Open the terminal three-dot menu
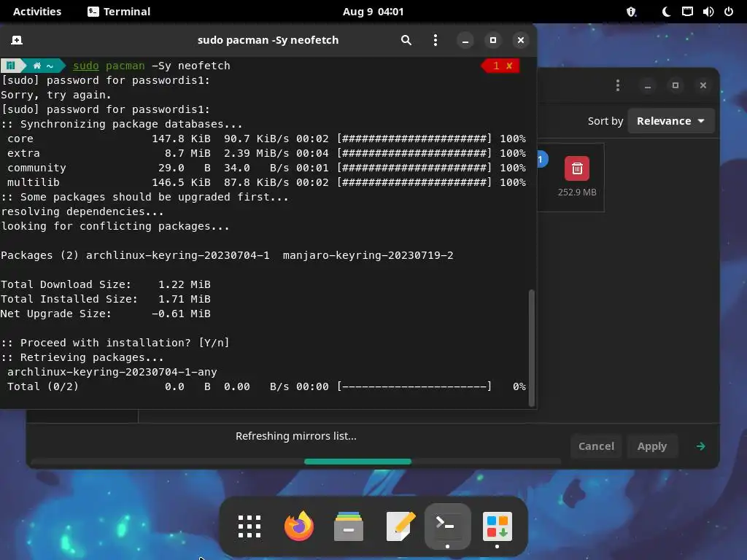747x560 pixels. coord(435,41)
